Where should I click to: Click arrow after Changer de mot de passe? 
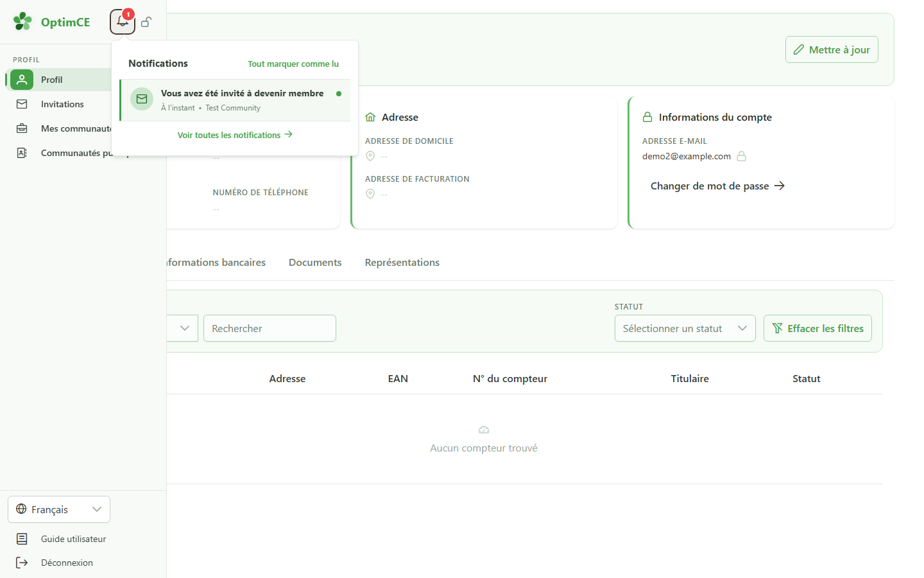tap(780, 186)
